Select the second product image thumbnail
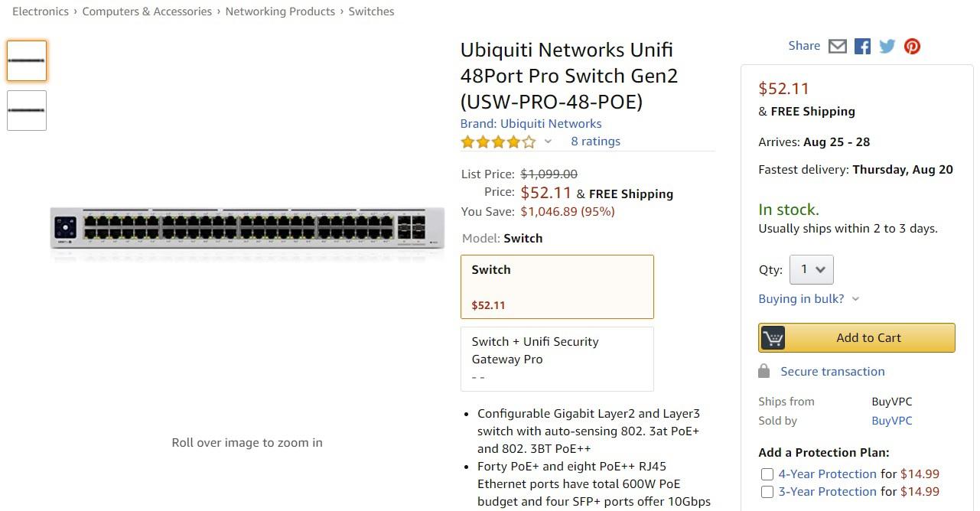The height and width of the screenshot is (511, 980). tap(26, 110)
